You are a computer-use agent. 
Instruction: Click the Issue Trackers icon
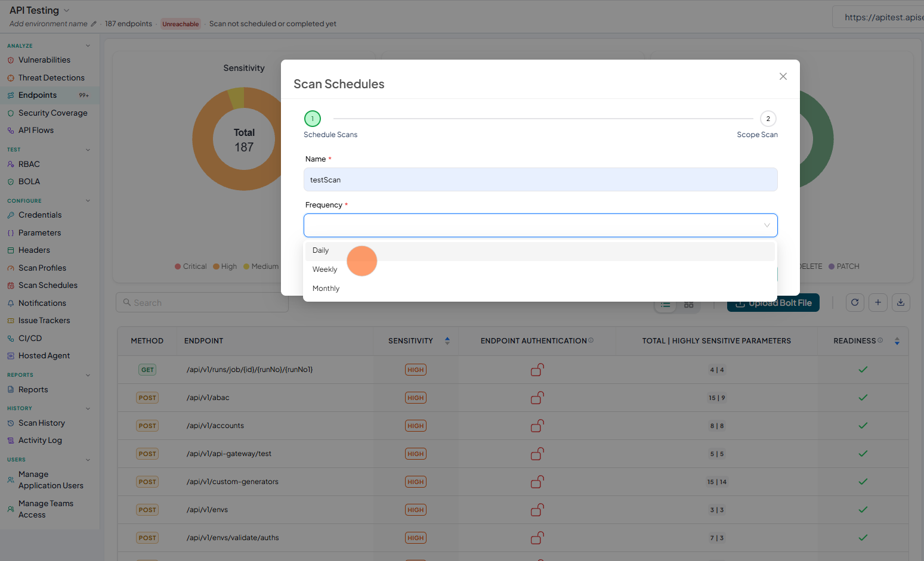point(11,321)
